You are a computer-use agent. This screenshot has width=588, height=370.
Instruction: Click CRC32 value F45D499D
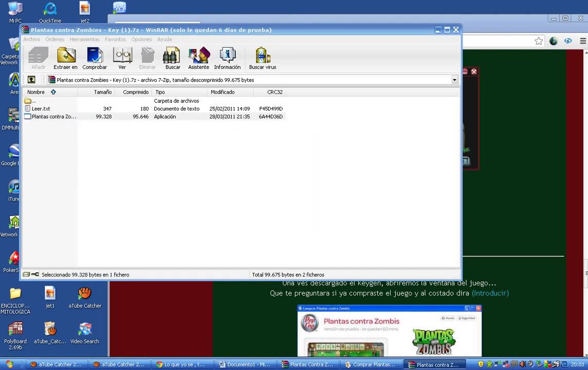click(271, 109)
